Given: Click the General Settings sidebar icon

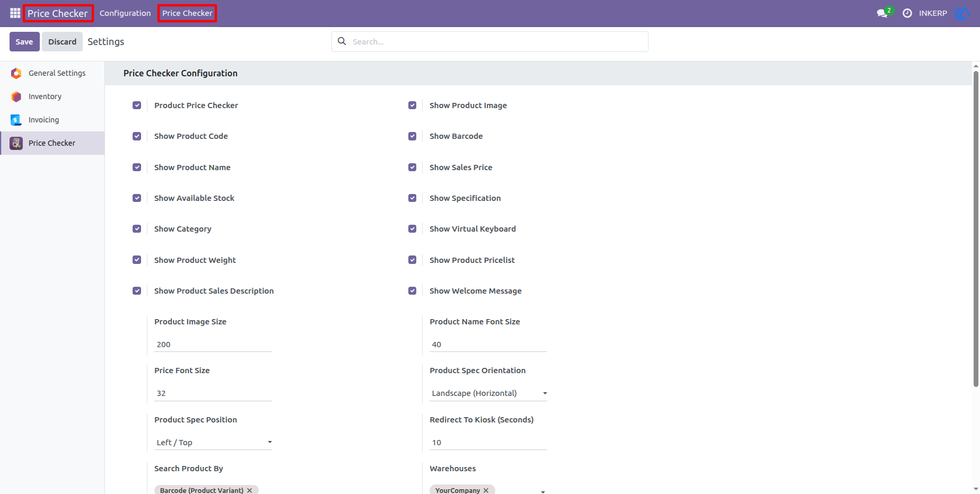Looking at the screenshot, I should point(16,73).
